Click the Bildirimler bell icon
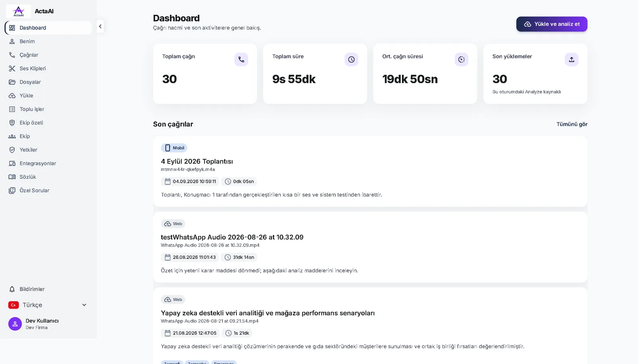Viewport: 638px width, 364px height. pyautogui.click(x=12, y=289)
